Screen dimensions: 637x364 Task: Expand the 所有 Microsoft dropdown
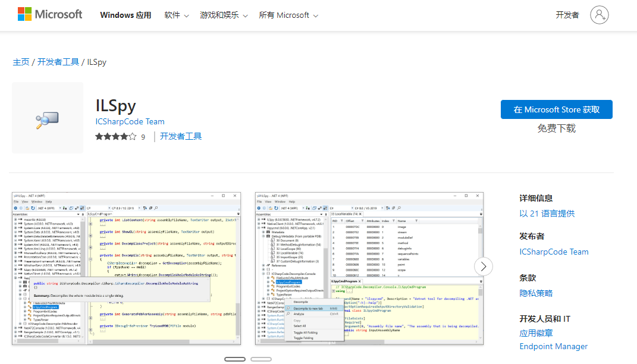(x=288, y=15)
